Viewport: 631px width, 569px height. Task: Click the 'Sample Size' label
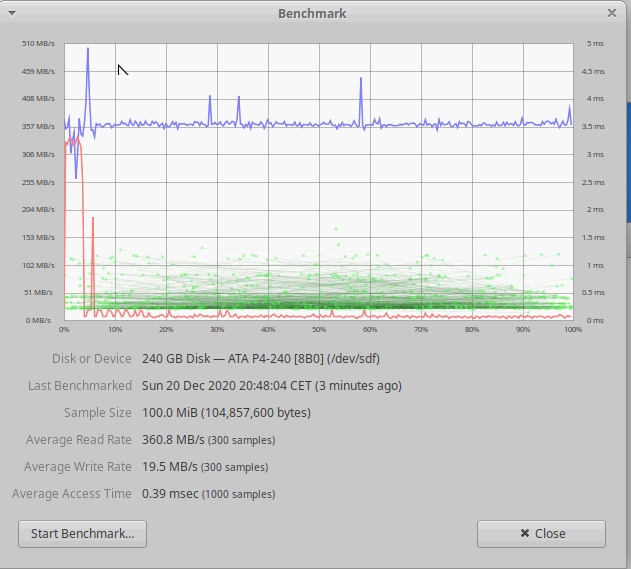(x=98, y=413)
